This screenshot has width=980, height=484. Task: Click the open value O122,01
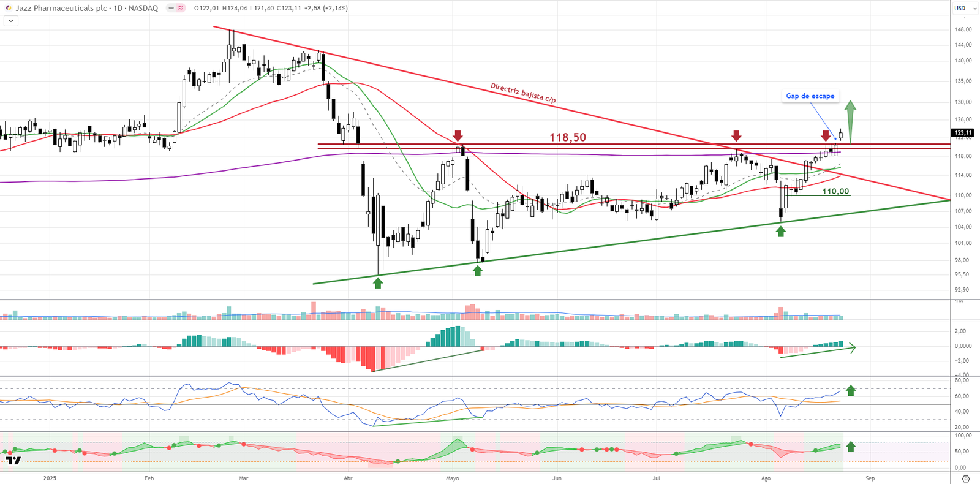coord(207,8)
